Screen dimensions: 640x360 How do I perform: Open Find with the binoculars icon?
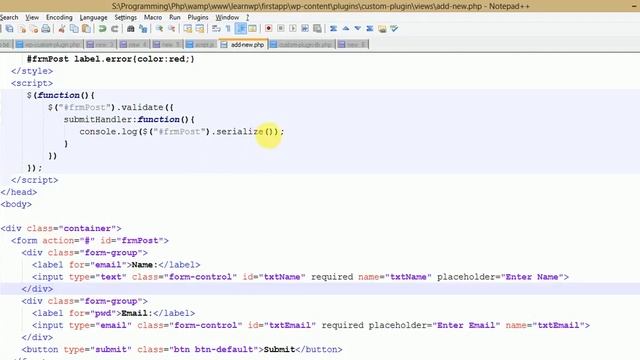coord(131,29)
